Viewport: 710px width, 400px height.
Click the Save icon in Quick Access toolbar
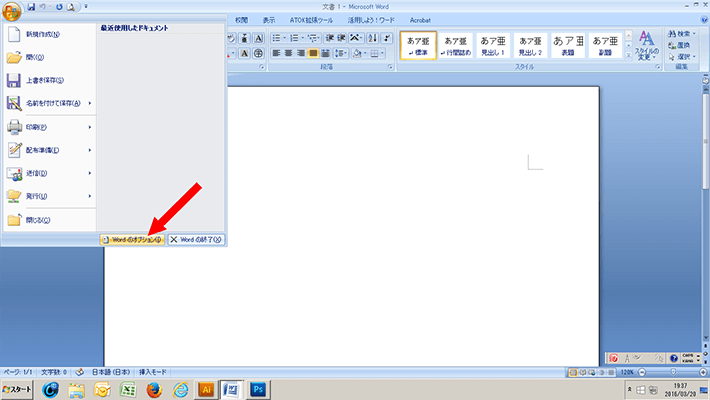point(32,7)
